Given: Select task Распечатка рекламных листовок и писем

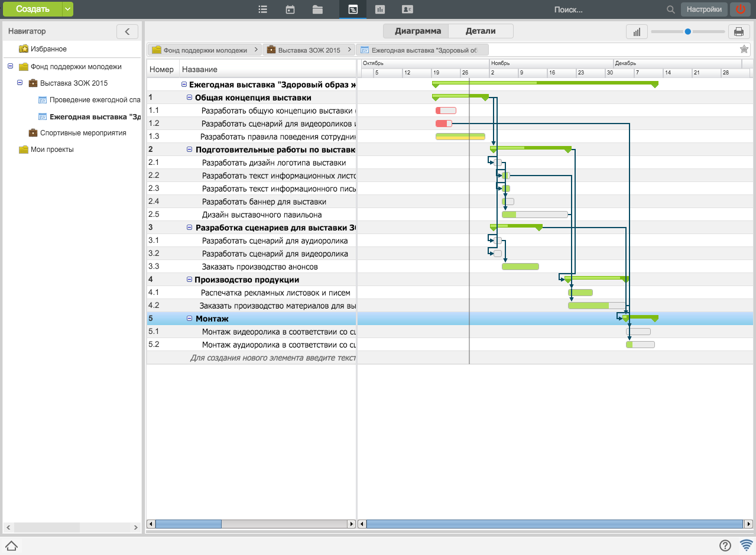Looking at the screenshot, I should click(x=275, y=293).
